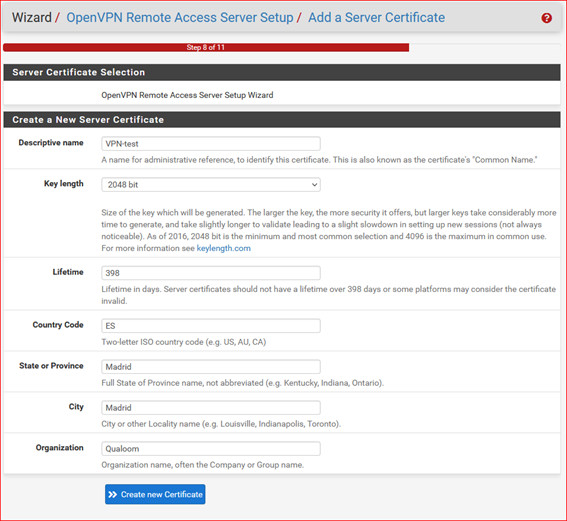Click the Lifetime field showing 398

211,273
